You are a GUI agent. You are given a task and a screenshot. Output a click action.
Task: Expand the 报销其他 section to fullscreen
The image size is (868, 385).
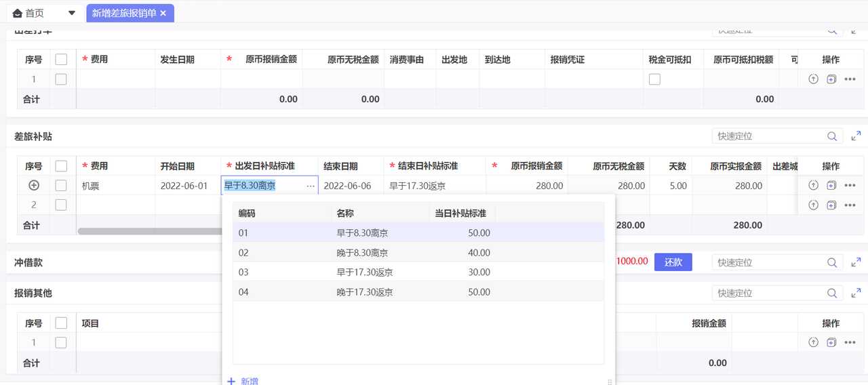click(856, 293)
